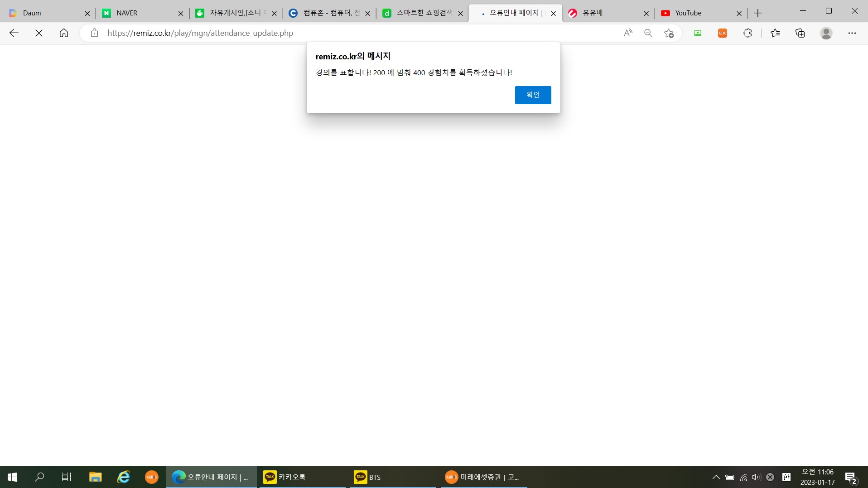Confirm the alert with the 확인 button
Image resolution: width=868 pixels, height=488 pixels.
[x=533, y=95]
